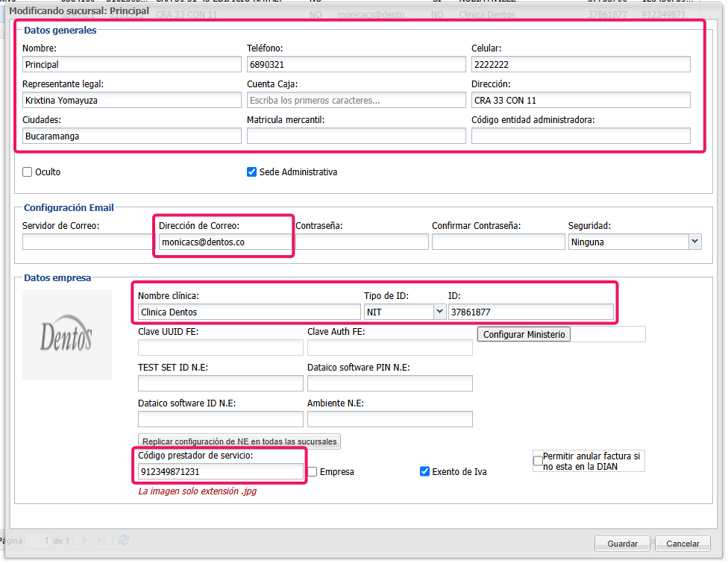Click the Configurar Ministerio button
The width and height of the screenshot is (728, 563).
[x=524, y=335]
